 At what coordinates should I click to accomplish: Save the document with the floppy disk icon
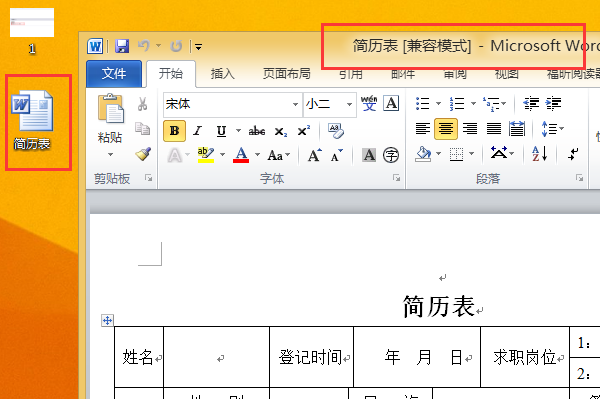click(x=122, y=46)
